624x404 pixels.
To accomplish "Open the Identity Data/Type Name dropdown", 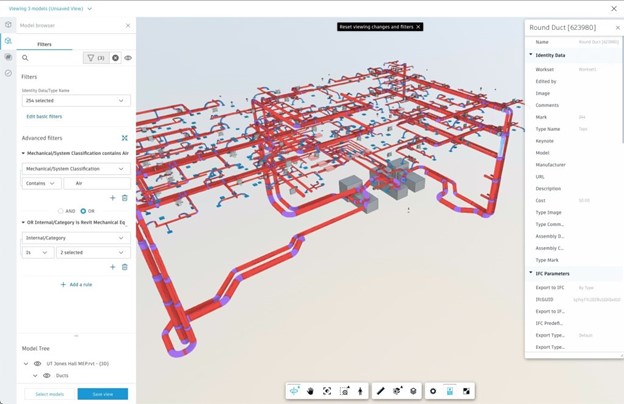I will 76,101.
